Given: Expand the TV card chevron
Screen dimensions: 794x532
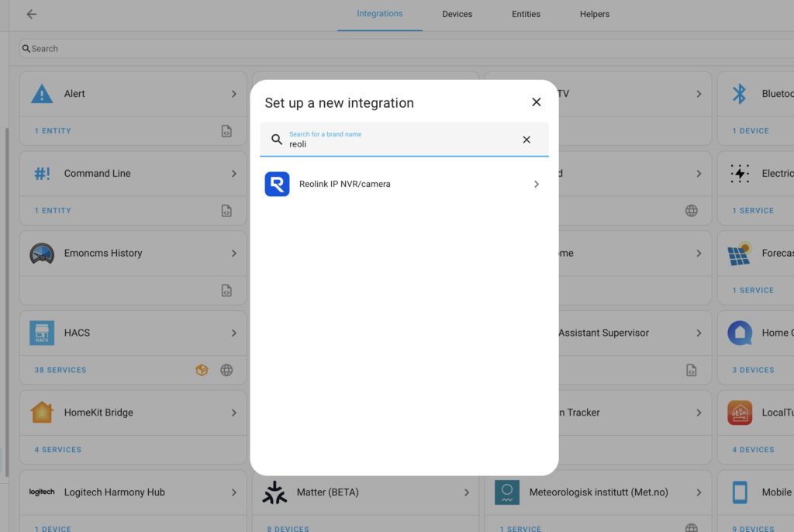Looking at the screenshot, I should coord(699,95).
